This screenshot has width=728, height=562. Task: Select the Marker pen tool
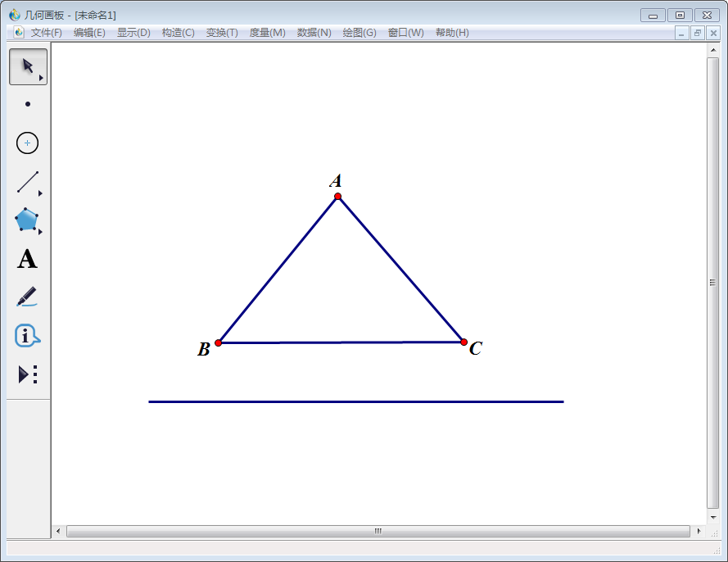coord(27,297)
